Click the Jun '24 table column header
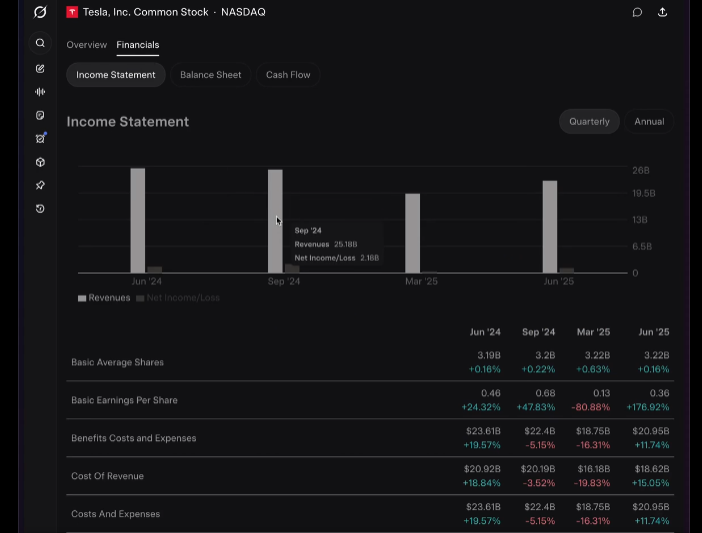This screenshot has height=533, width=702. pyautogui.click(x=485, y=332)
